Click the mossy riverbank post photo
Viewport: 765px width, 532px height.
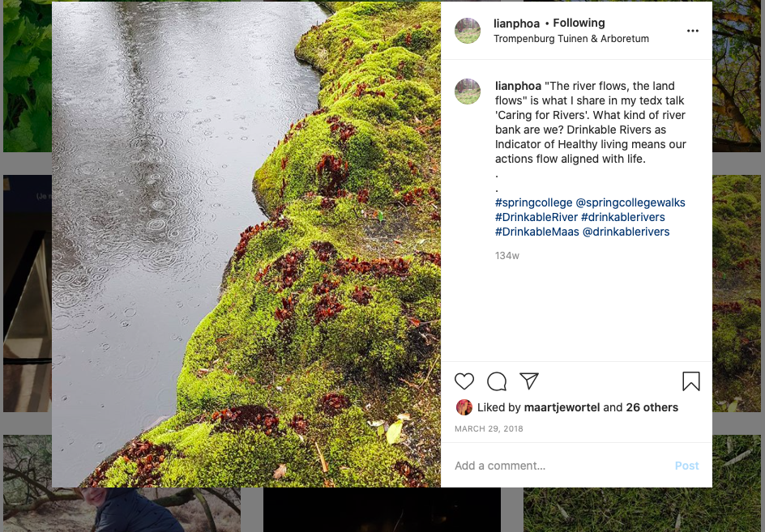point(246,245)
